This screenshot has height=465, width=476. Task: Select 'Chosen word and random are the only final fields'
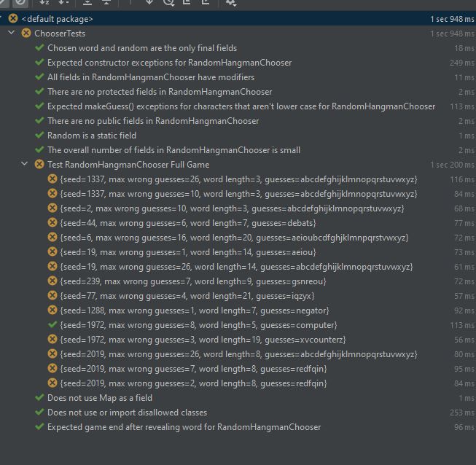click(141, 48)
